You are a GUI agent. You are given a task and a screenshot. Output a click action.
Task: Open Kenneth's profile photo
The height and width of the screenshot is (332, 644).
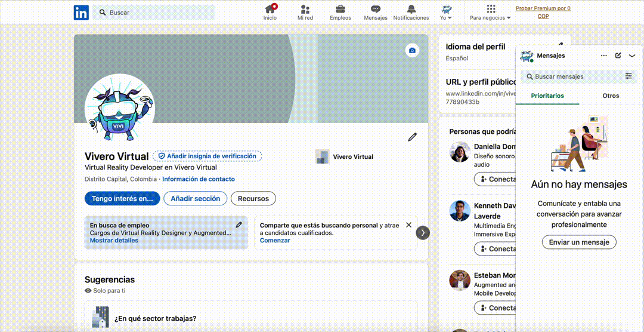460,211
